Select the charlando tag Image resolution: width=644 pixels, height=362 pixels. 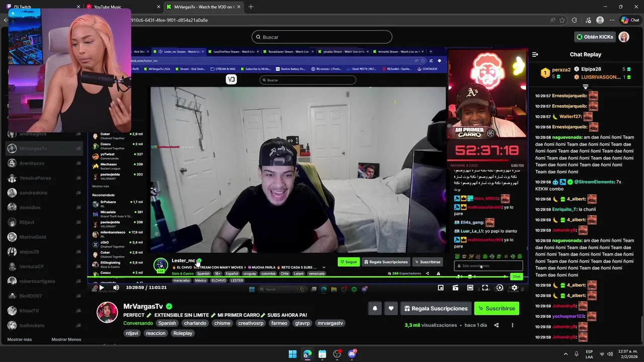(x=195, y=323)
